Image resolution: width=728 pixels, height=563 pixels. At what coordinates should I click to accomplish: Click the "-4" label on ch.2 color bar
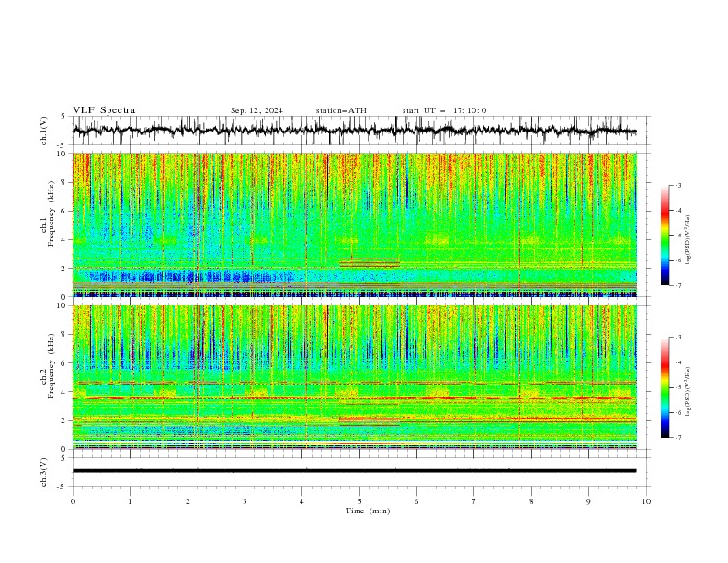(x=677, y=362)
